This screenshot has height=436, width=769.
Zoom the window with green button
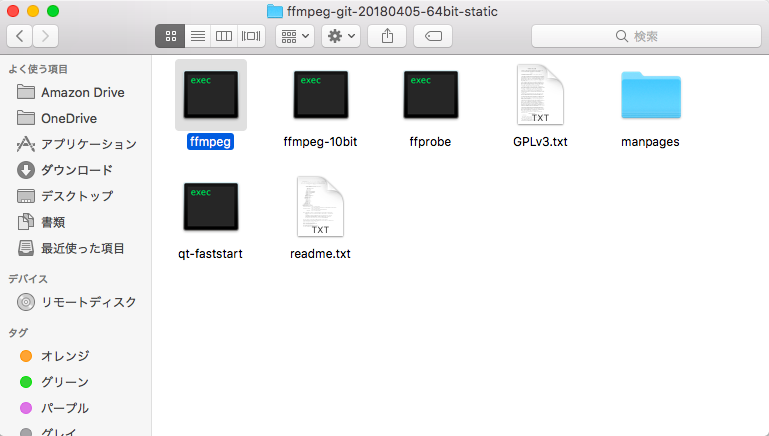click(53, 11)
